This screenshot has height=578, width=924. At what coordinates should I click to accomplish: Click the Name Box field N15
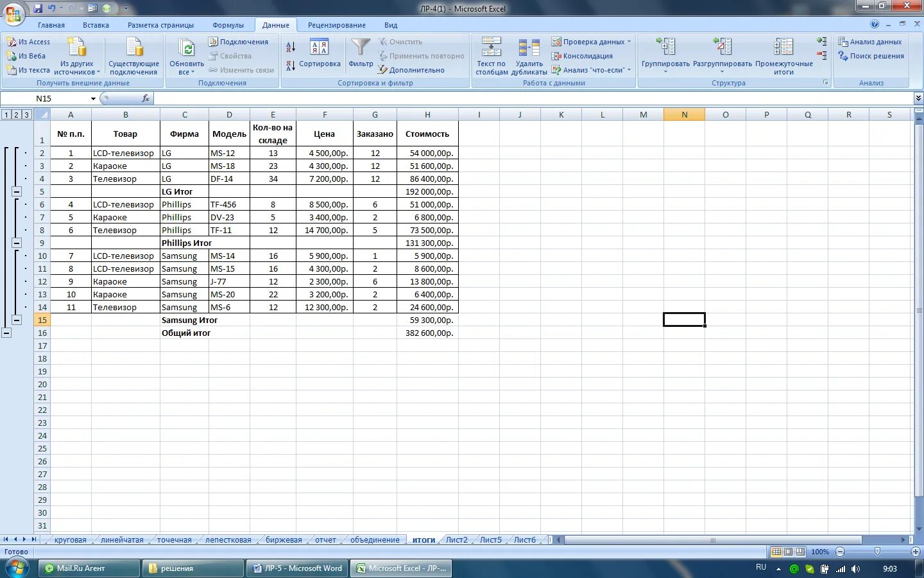(x=44, y=98)
